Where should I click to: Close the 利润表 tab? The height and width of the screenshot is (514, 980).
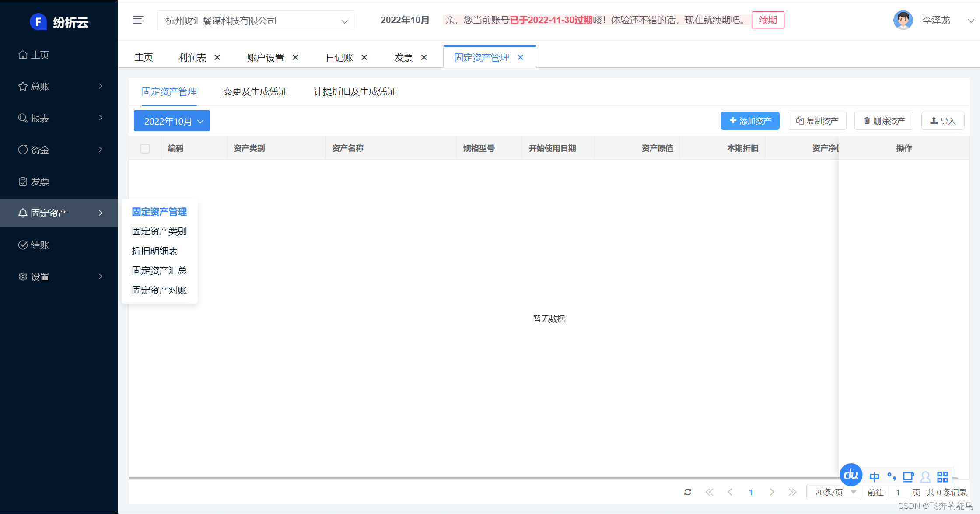(217, 58)
